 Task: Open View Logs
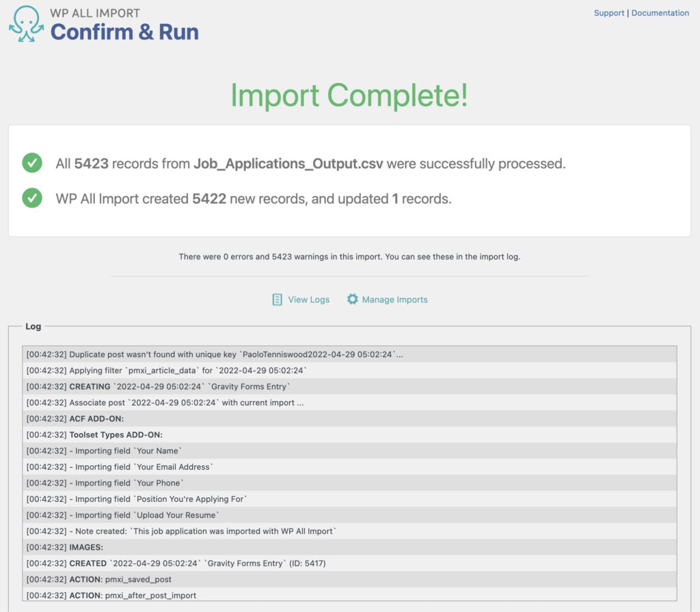click(x=308, y=299)
